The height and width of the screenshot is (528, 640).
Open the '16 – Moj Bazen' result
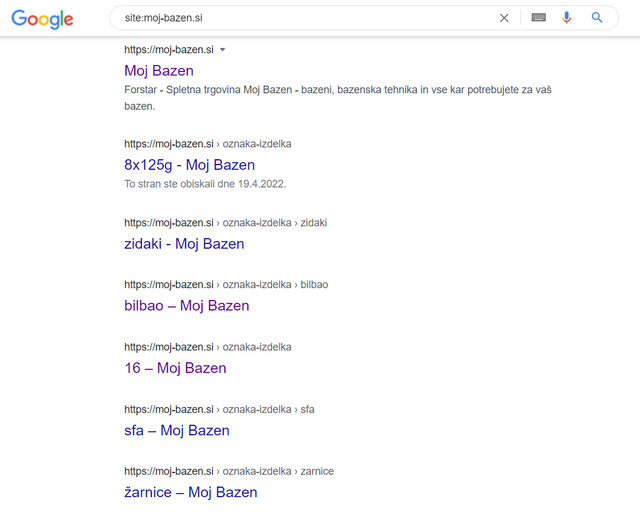175,368
